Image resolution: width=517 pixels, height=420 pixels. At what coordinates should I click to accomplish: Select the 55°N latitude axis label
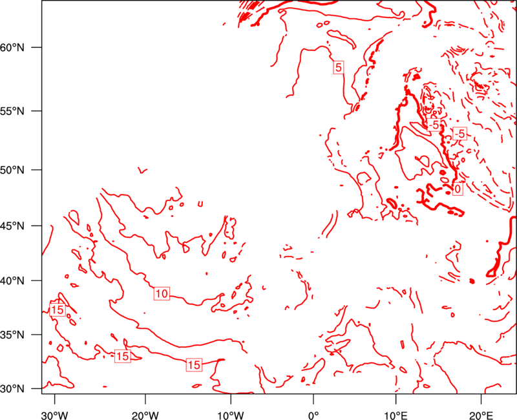[x=12, y=111]
